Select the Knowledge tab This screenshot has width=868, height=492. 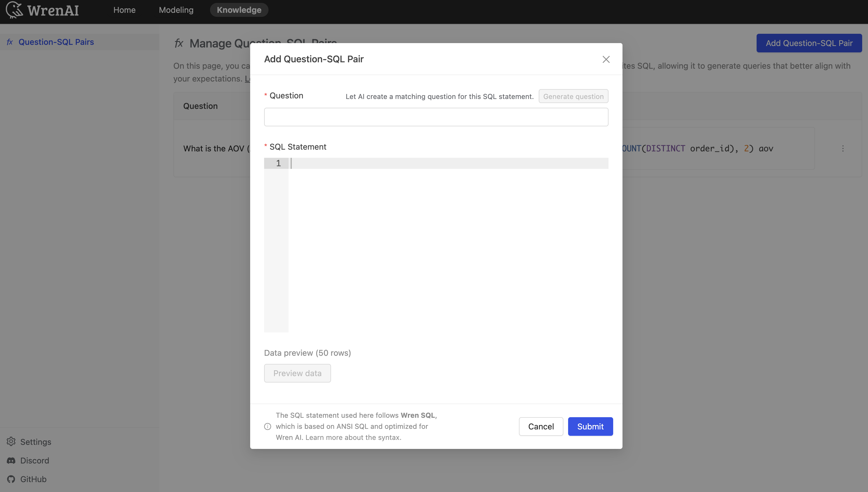pos(239,10)
